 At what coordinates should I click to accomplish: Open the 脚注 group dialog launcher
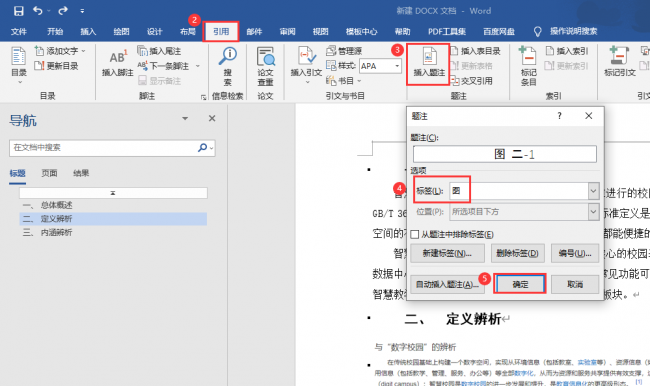(204, 97)
